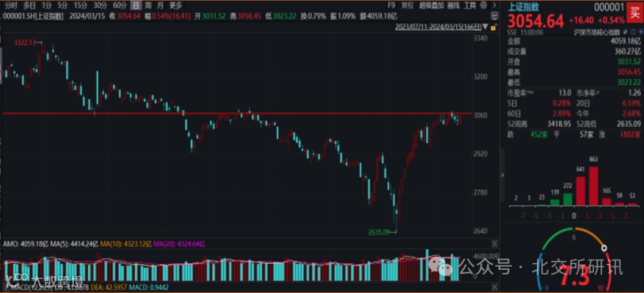
Task: Click the monitor display icon below toolbar
Action: pyautogui.click(x=494, y=16)
